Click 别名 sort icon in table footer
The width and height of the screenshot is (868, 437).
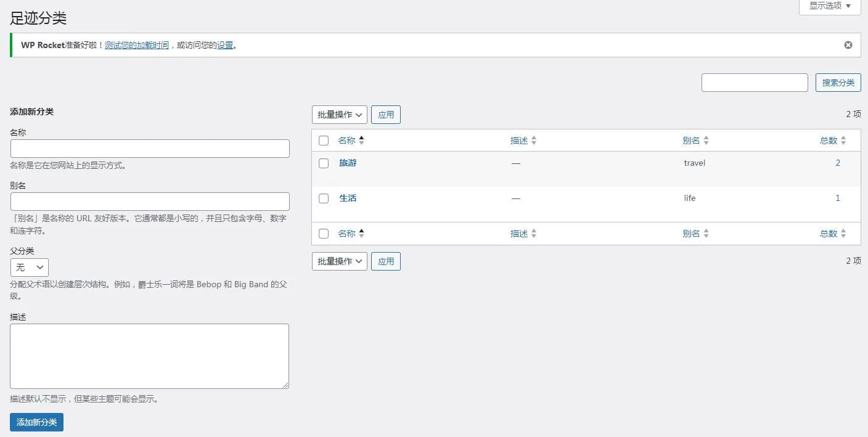[706, 234]
